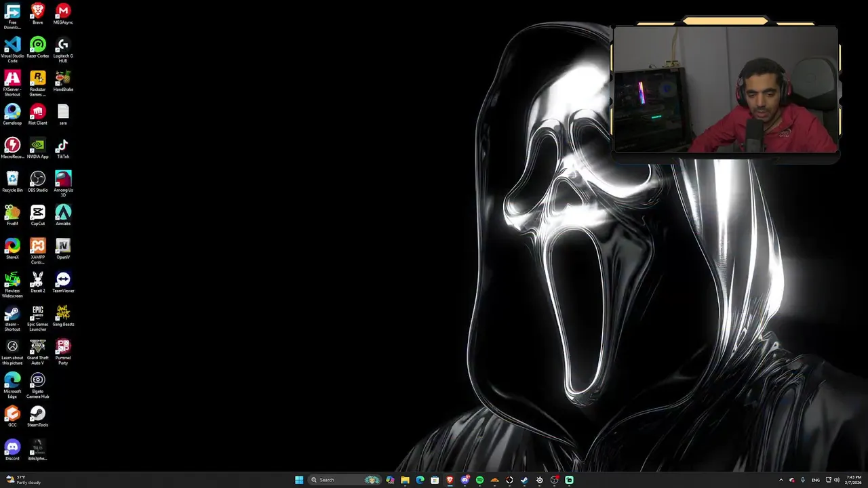Select the Flawless Widescreen icon
The image size is (868, 488).
[x=12, y=285]
